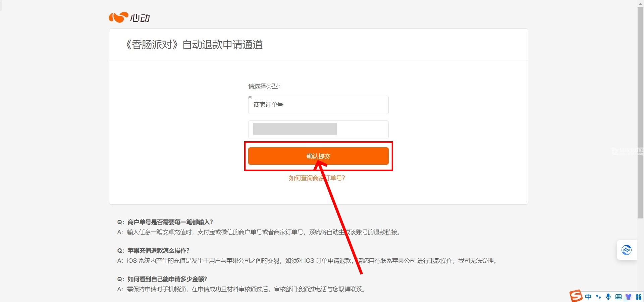Expand the 商家订单号 type dropdown
The height and width of the screenshot is (302, 644).
coord(318,105)
